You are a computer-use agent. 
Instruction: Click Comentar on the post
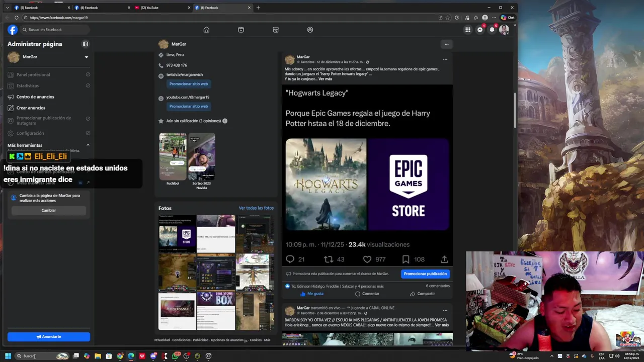pos(367,294)
